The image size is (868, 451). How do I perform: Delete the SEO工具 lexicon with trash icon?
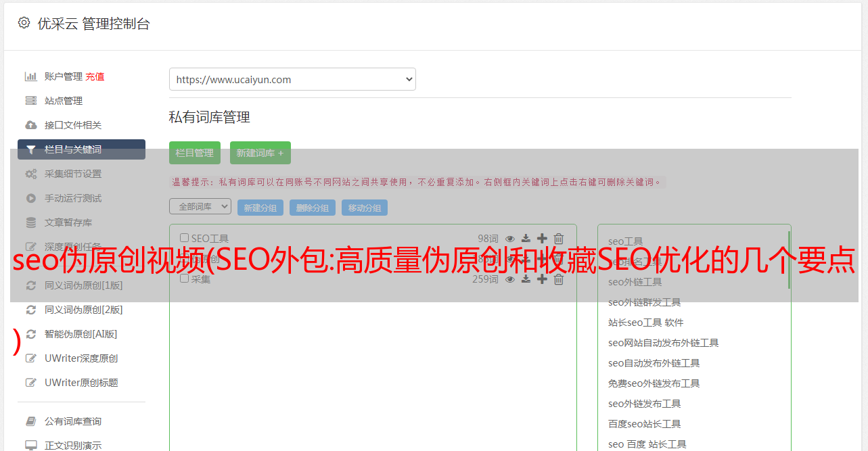coord(559,239)
